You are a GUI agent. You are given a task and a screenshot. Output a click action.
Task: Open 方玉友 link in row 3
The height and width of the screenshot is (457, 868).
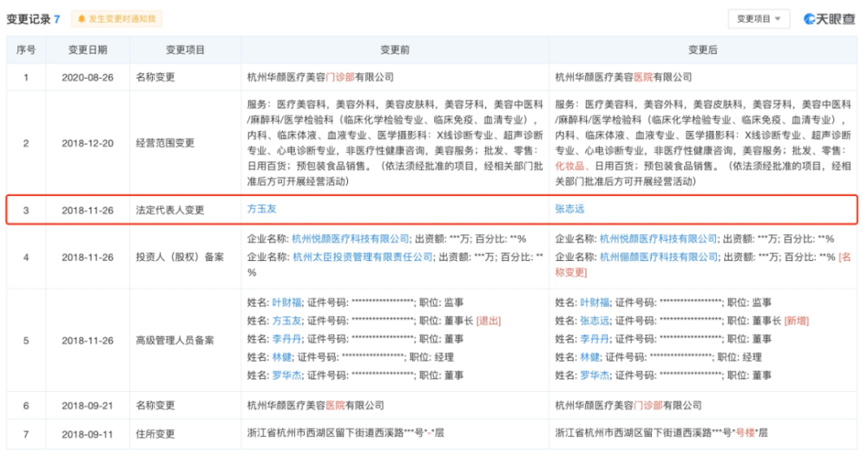261,209
